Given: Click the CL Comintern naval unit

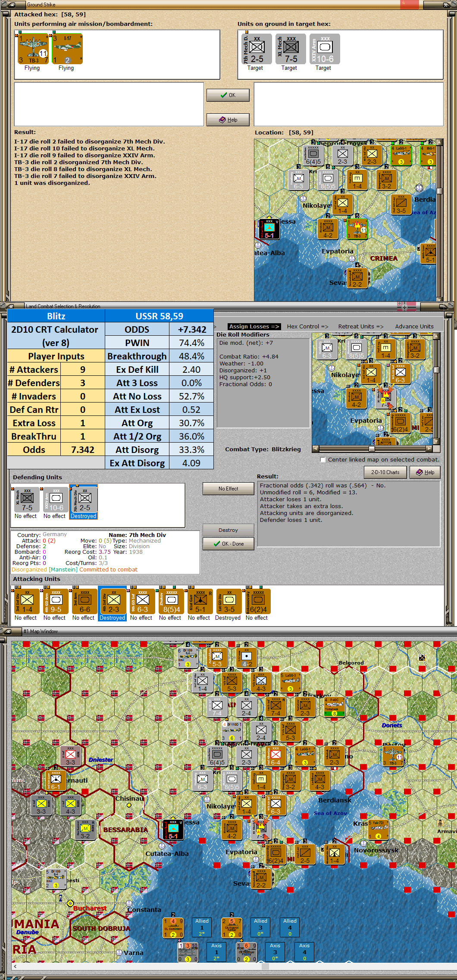Looking at the screenshot, I should click(173, 928).
